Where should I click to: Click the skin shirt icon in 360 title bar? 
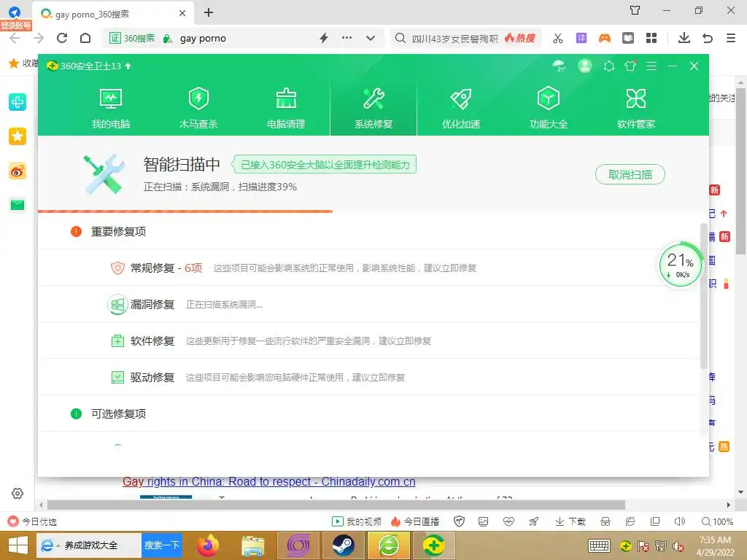630,66
